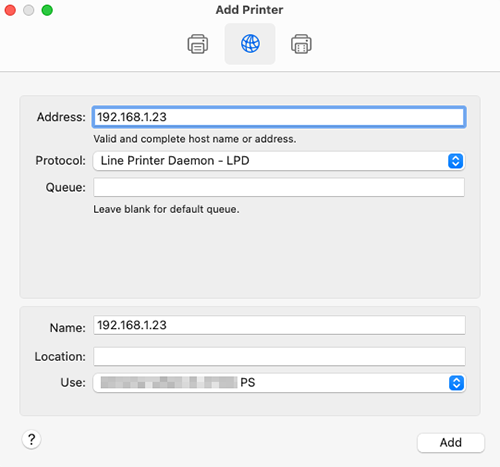Image resolution: width=500 pixels, height=467 pixels.
Task: Click the 'Leave blank for default queue' hint
Action: [166, 209]
